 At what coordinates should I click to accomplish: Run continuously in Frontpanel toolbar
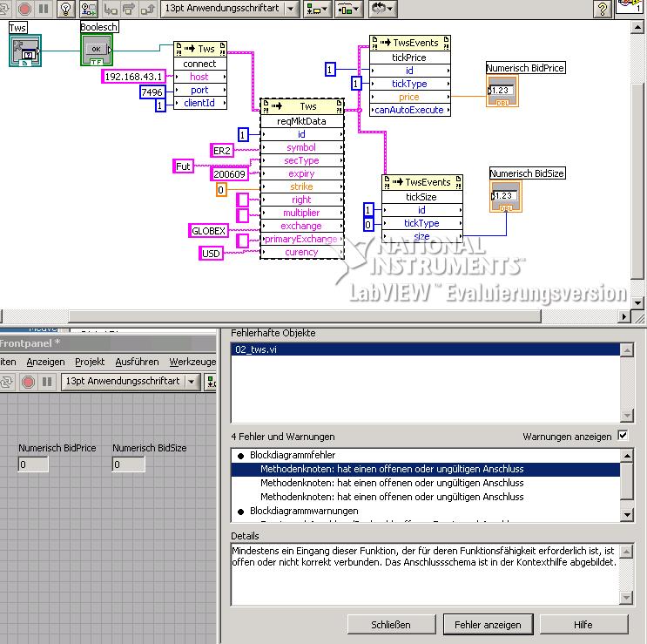7,382
